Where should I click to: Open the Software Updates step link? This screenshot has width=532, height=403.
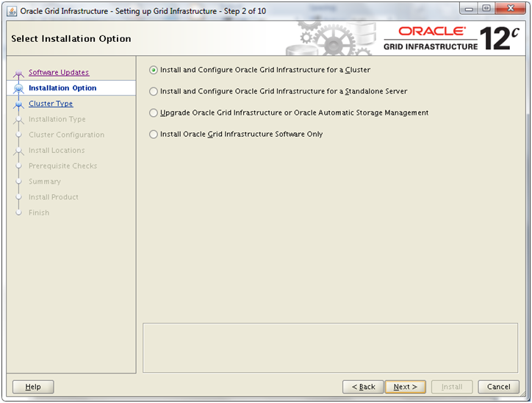59,72
